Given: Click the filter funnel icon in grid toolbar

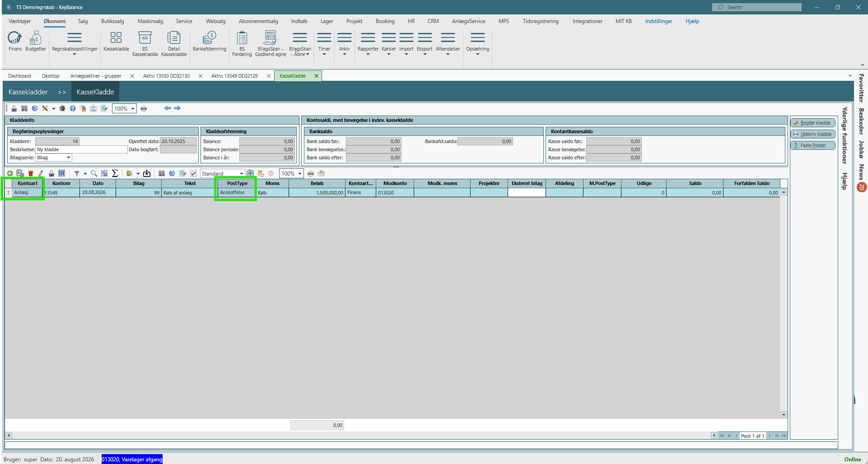Looking at the screenshot, I should pyautogui.click(x=77, y=173).
